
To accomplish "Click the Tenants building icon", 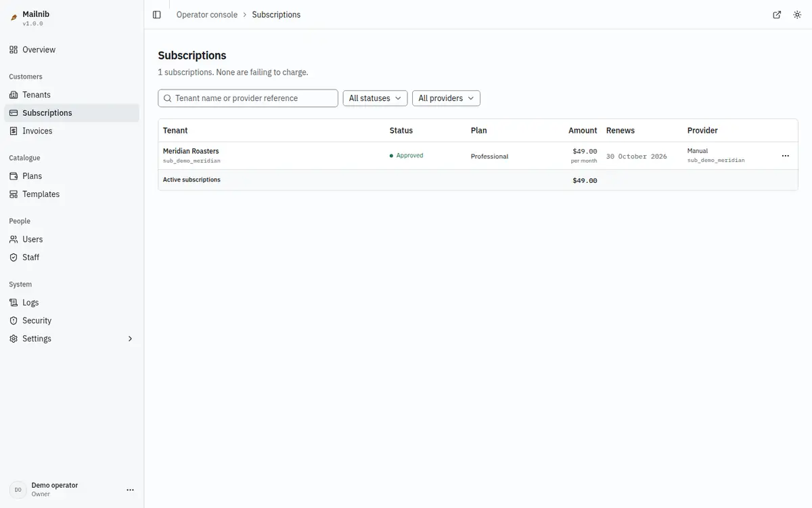I will tap(14, 95).
